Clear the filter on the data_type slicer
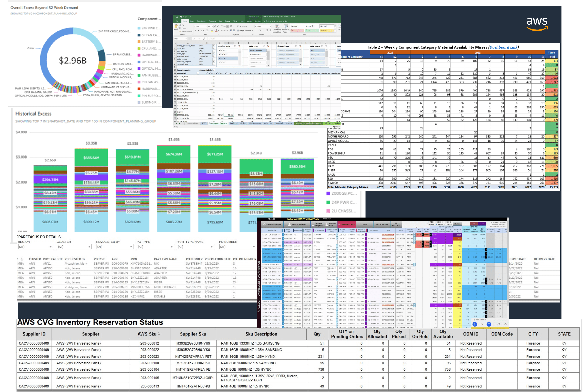The width and height of the screenshot is (583, 392). click(268, 46)
